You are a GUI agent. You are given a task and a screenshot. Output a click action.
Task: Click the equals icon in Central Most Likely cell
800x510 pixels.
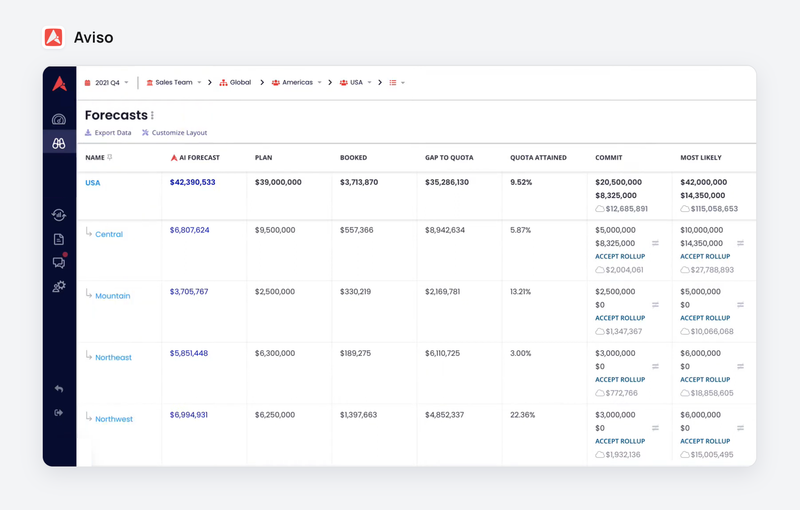740,243
